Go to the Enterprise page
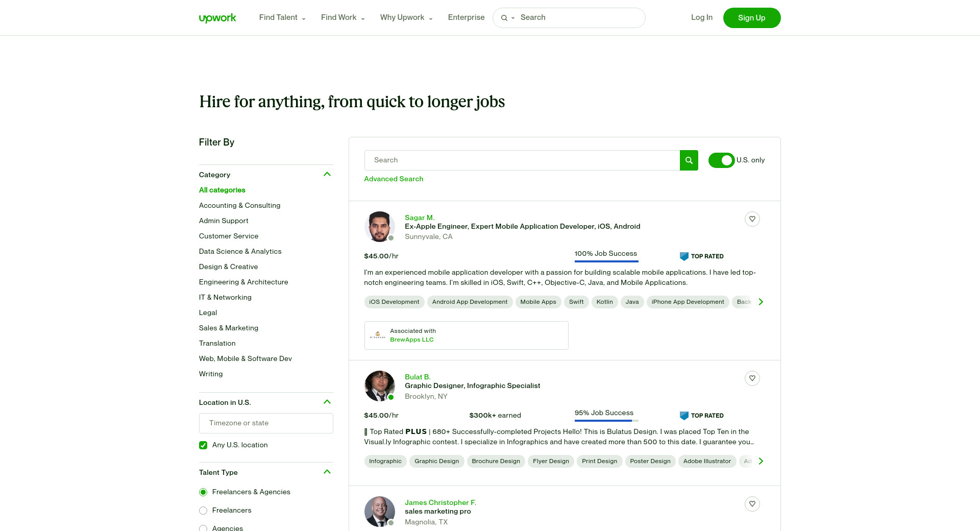This screenshot has width=980, height=531. coord(466,17)
